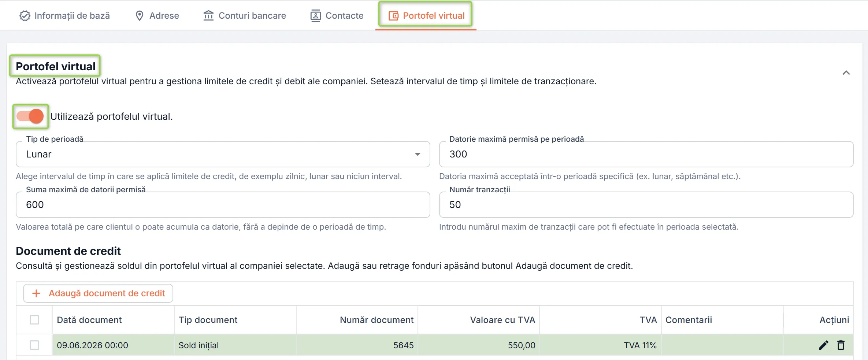Go to the Contacte tab
Viewport: 868px width, 360px height.
pos(337,16)
